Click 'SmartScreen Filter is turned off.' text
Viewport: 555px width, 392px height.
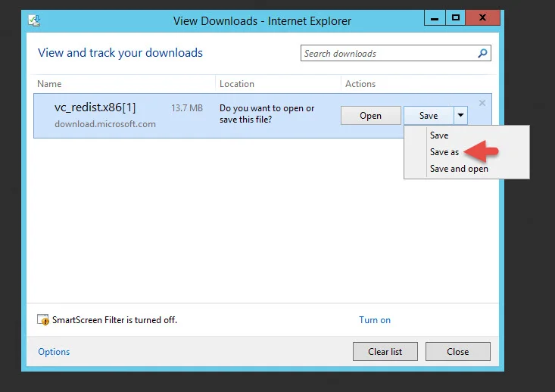click(x=114, y=320)
